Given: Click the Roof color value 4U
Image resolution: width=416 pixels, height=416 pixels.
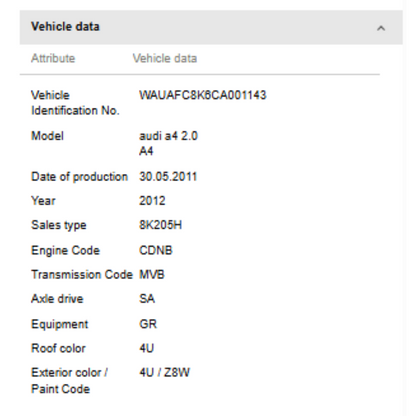Looking at the screenshot, I should 146,348.
